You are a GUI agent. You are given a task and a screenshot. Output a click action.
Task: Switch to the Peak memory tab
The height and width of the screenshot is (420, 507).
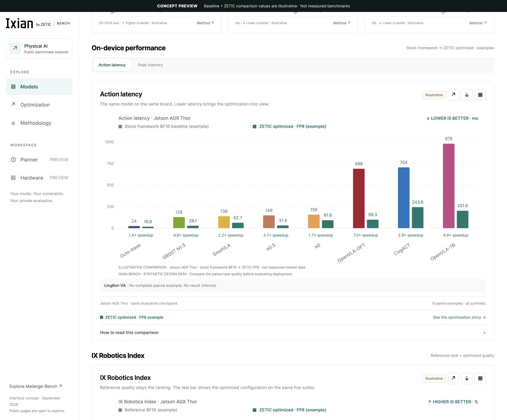pyautogui.click(x=150, y=65)
